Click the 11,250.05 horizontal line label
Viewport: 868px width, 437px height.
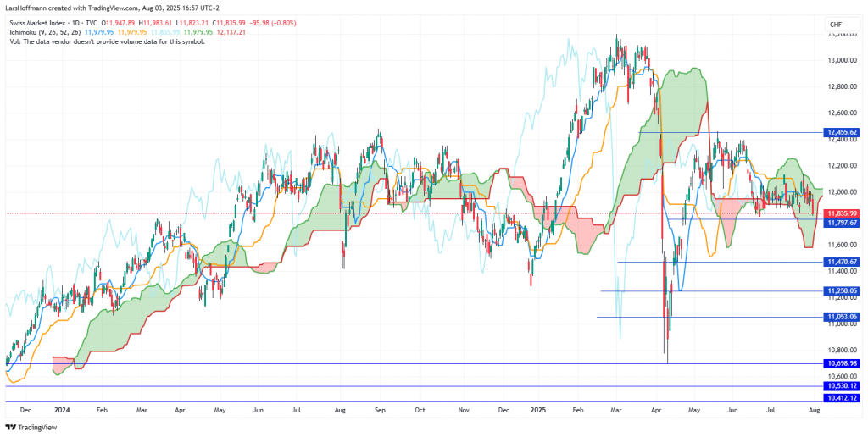point(841,290)
